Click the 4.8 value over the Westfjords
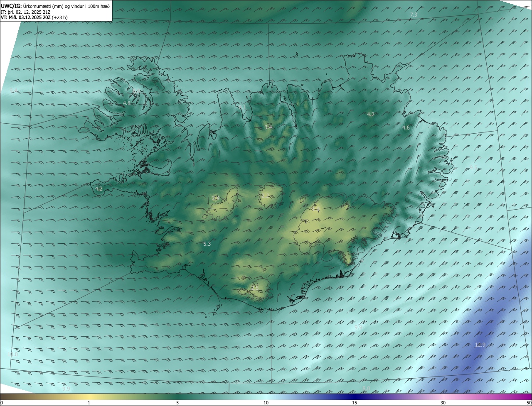Screen dimensions: 532x406 pyautogui.click(x=127, y=103)
